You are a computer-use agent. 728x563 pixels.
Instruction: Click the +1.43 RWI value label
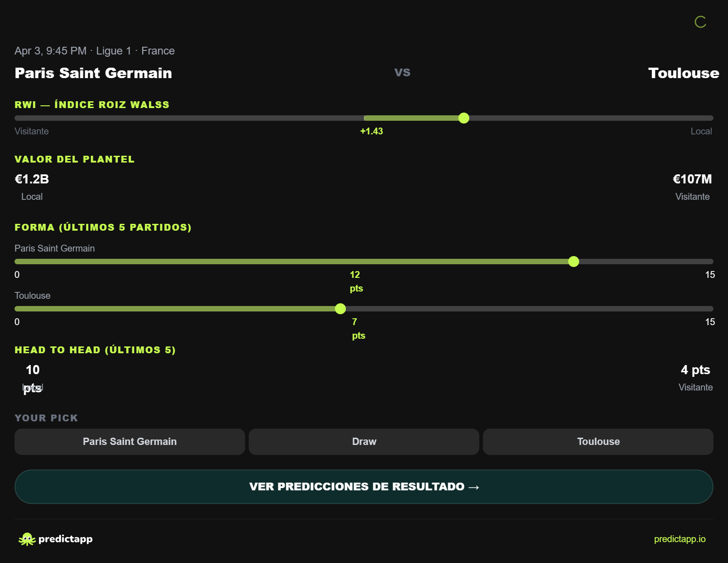pos(371,131)
